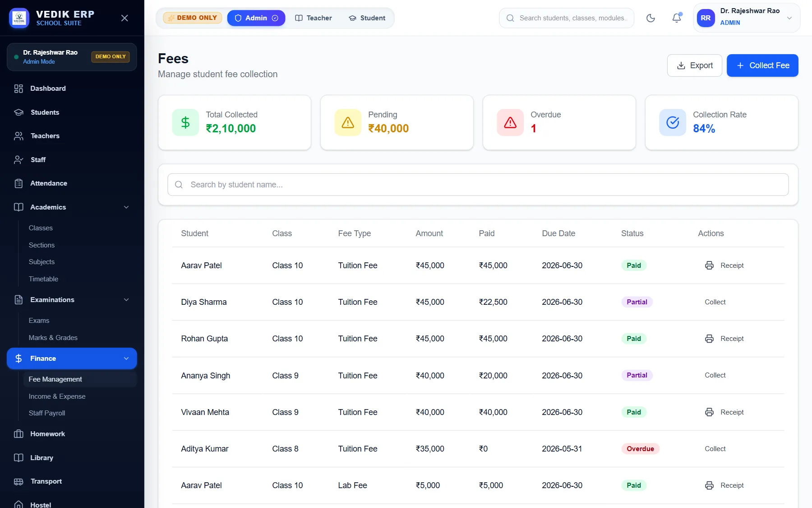Open Dashboard from sidebar
The width and height of the screenshot is (812, 508).
pyautogui.click(x=72, y=89)
